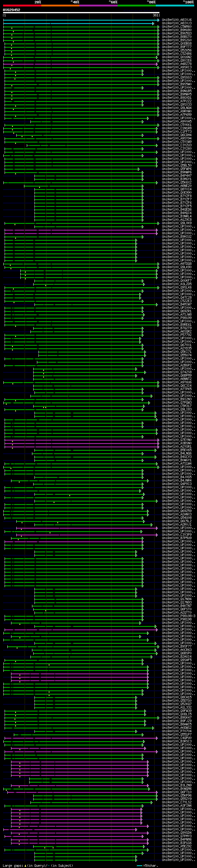Open hit UniRef100_A4RZ78
Screen dimensions: 197x868
pos(177,64)
